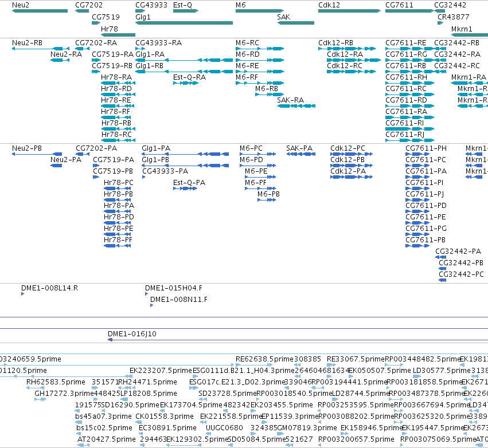This screenshot has height=448, width=488.
Task: Select the CG7519-PA protein feature
Action: 96,166
